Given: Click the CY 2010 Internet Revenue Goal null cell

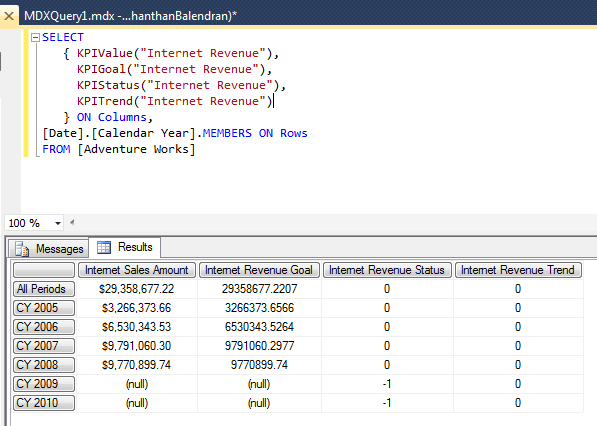Looking at the screenshot, I should pos(259,403).
